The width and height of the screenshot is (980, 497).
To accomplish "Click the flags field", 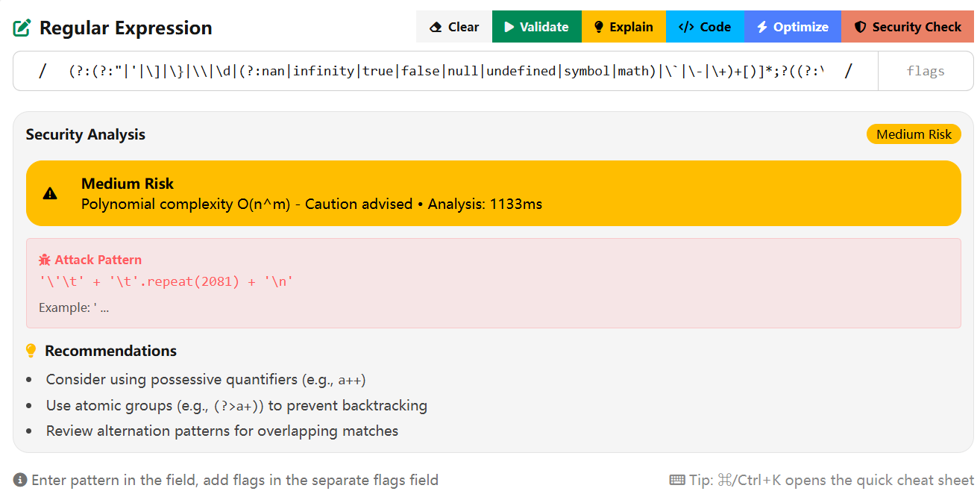I will click(926, 71).
